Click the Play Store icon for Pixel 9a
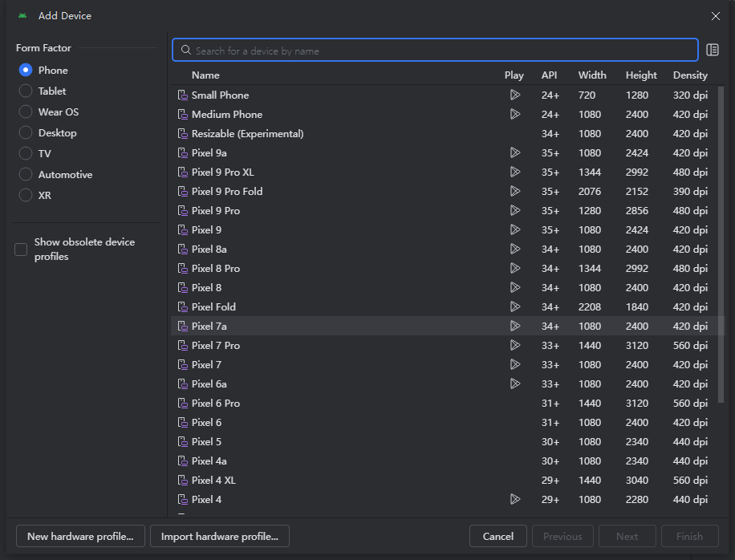This screenshot has width=735, height=560. (x=514, y=152)
